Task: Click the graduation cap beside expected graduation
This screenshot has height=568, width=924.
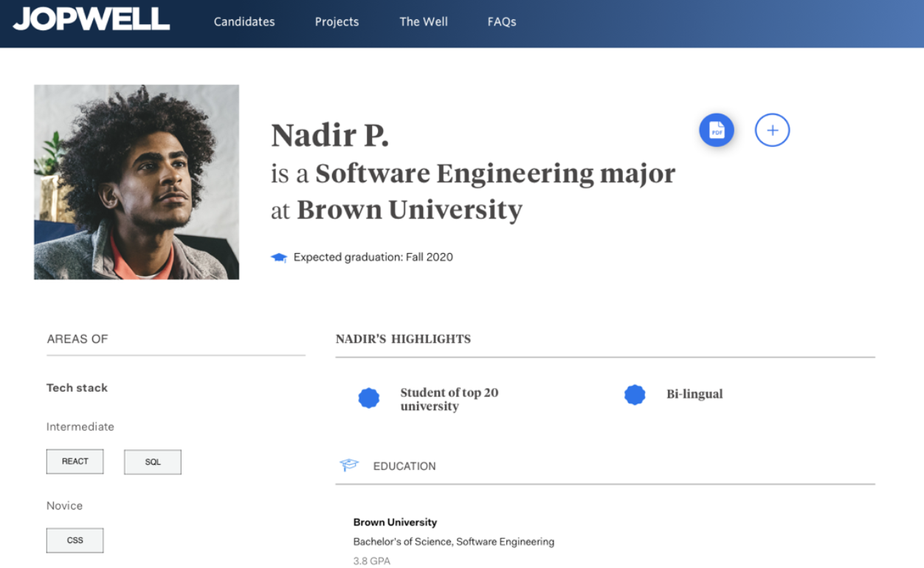Action: [x=278, y=257]
